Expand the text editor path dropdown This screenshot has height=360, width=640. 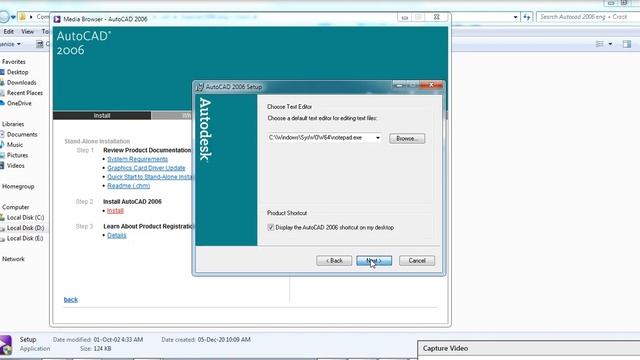[x=378, y=138]
